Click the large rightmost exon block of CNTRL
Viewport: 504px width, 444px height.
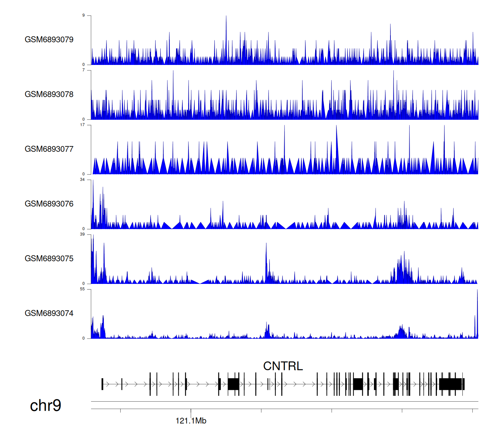click(x=451, y=384)
